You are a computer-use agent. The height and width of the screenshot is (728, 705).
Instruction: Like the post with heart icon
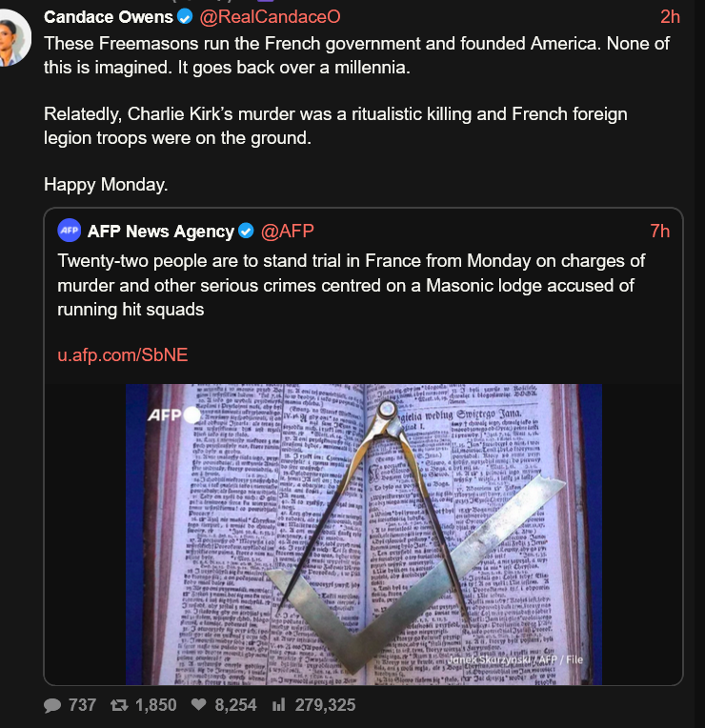[199, 705]
